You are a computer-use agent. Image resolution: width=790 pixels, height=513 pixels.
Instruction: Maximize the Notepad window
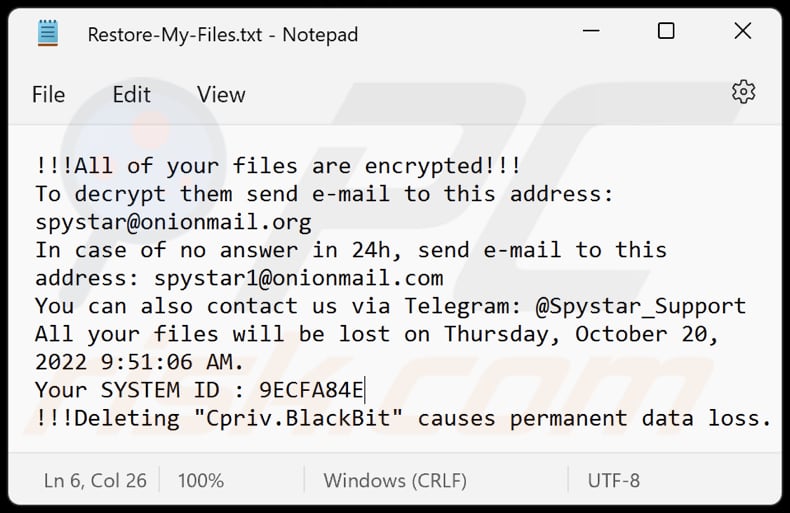point(666,32)
